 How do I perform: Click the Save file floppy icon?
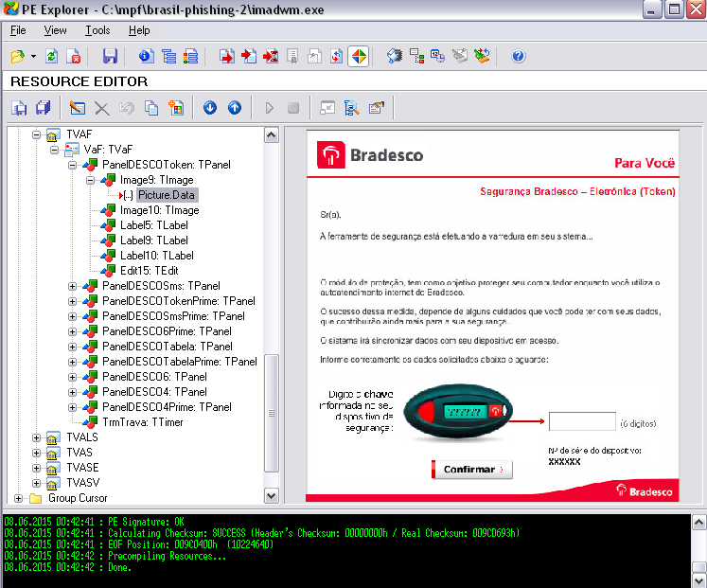click(x=110, y=57)
